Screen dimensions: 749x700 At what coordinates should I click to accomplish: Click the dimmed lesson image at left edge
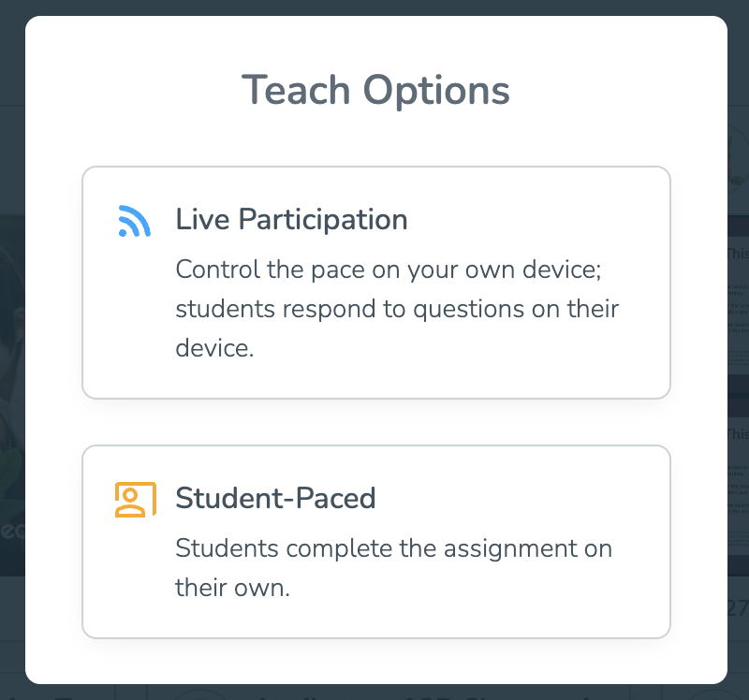coord(12,395)
